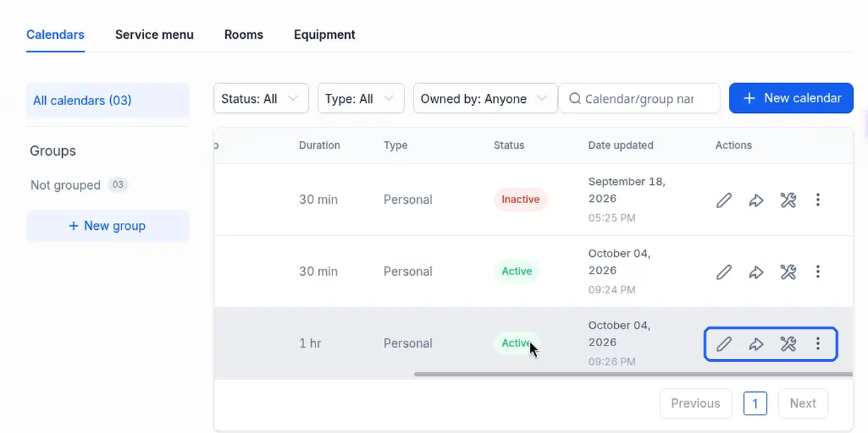This screenshot has width=868, height=433.
Task: Open the Status: All filter dropdown
Action: [261, 99]
